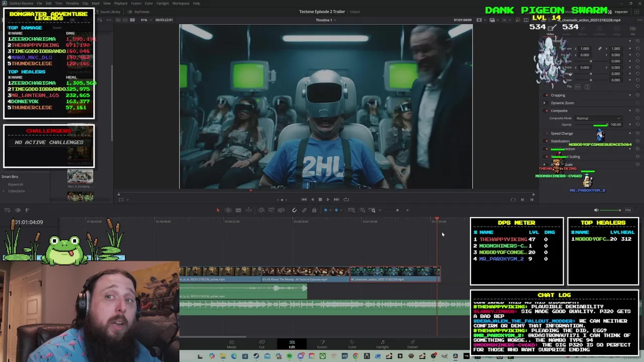Open the Sound Library panel
This screenshot has width=644, height=362.
pyautogui.click(x=107, y=12)
